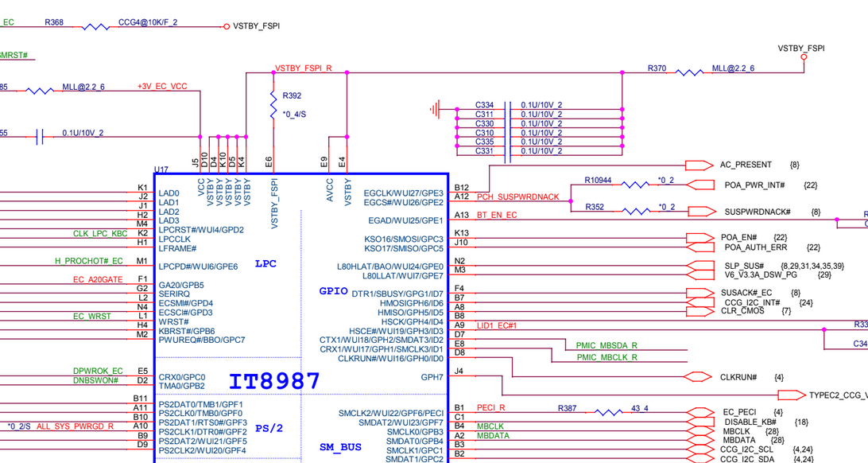Click the SM_BUS section label
The width and height of the screenshot is (868, 463).
[340, 447]
